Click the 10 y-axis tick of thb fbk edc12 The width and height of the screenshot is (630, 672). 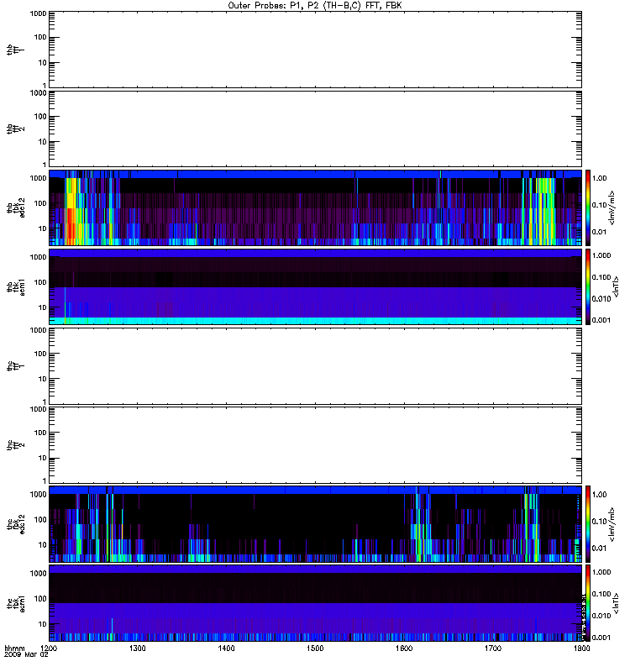43,228
